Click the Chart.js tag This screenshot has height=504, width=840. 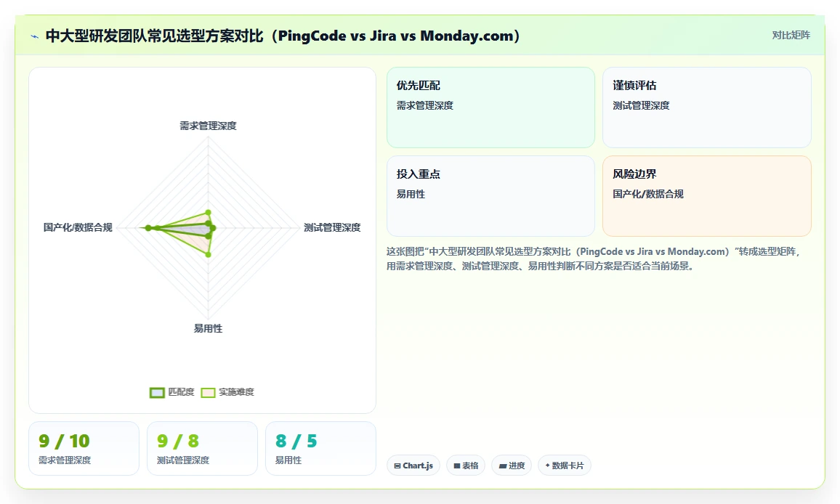tap(413, 466)
